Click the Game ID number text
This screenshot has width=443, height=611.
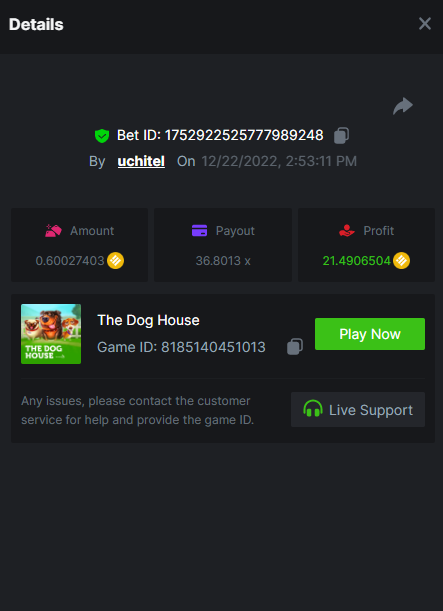click(x=213, y=347)
